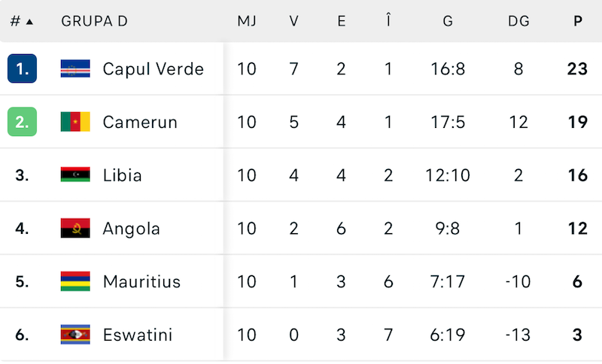Select the Angola team name
602x364 pixels.
coord(131,229)
